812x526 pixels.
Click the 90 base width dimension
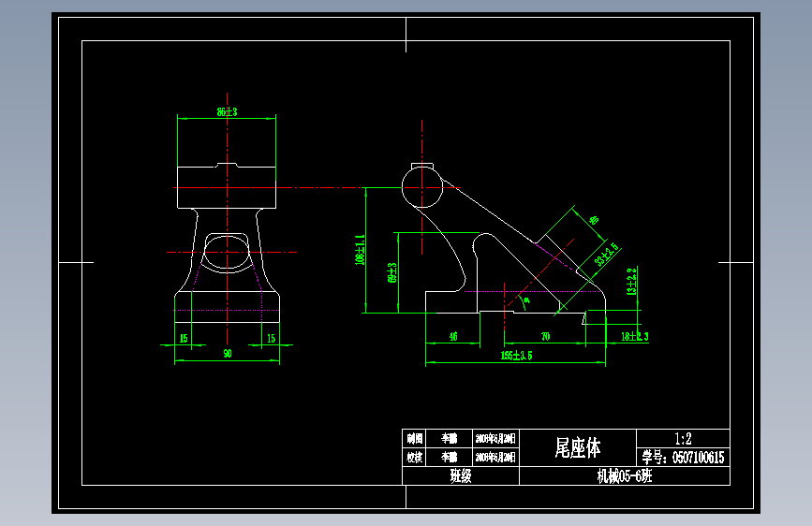(228, 354)
